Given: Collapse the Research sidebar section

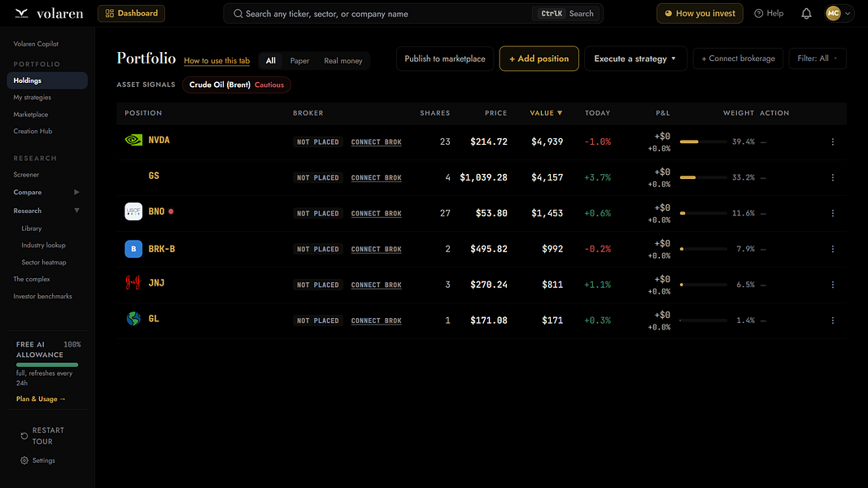Looking at the screenshot, I should pyautogui.click(x=76, y=211).
